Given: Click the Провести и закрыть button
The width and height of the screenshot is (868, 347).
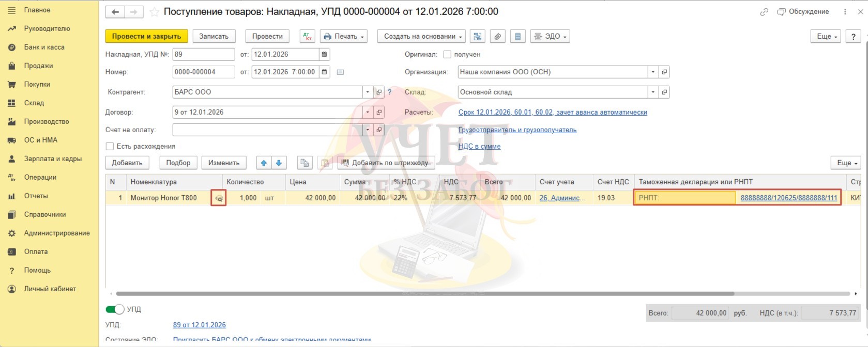Looking at the screenshot, I should point(146,37).
